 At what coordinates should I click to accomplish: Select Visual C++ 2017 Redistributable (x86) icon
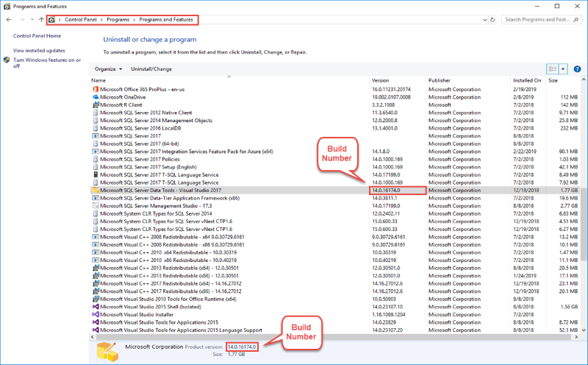[96, 291]
